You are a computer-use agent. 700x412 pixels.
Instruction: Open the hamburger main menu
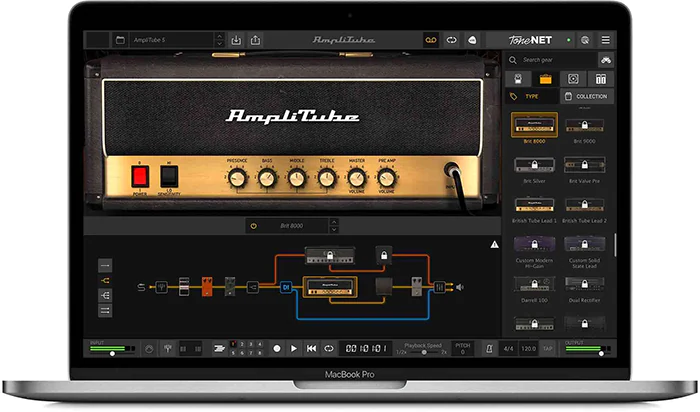pos(605,40)
